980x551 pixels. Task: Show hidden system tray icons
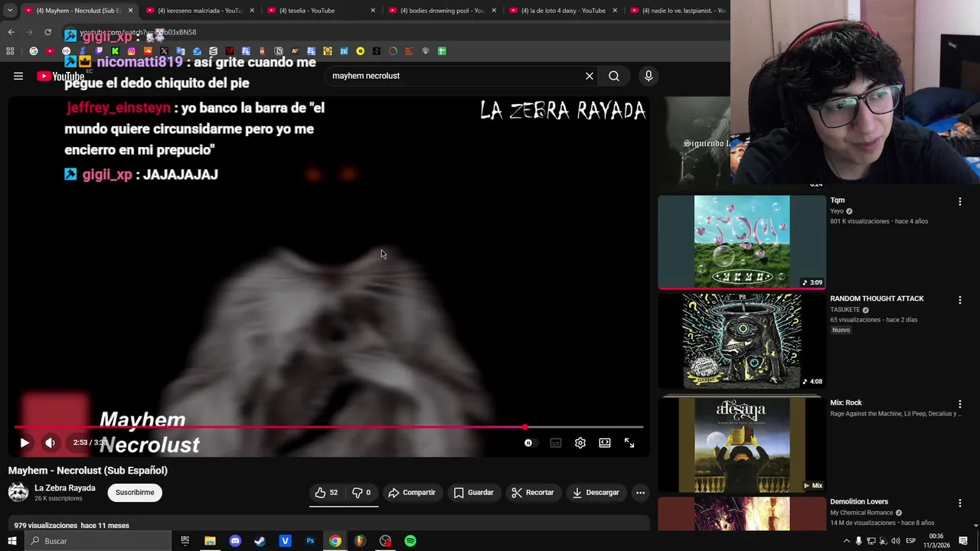(846, 541)
